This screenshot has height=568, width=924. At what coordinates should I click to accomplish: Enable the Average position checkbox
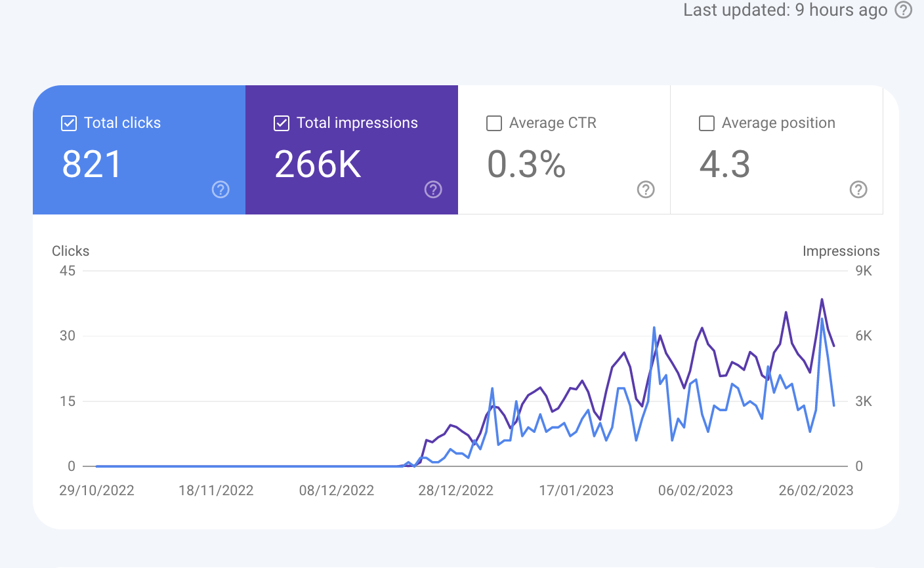click(707, 123)
